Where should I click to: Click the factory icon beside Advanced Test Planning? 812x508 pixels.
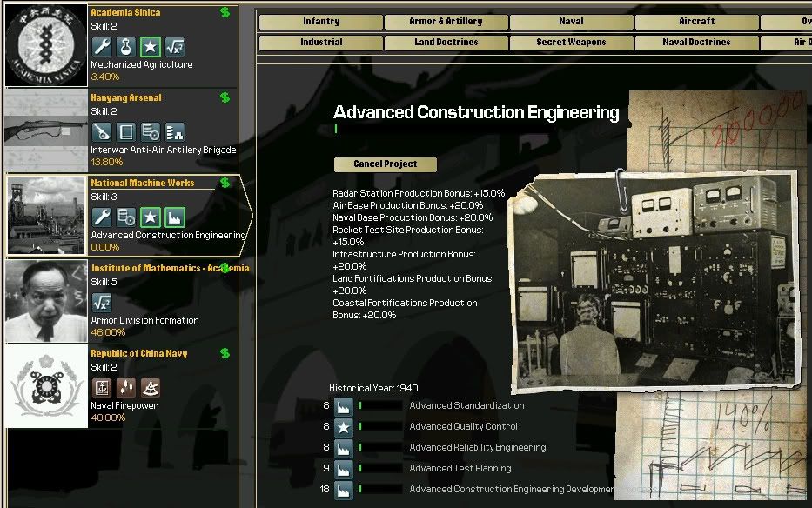[x=344, y=469]
